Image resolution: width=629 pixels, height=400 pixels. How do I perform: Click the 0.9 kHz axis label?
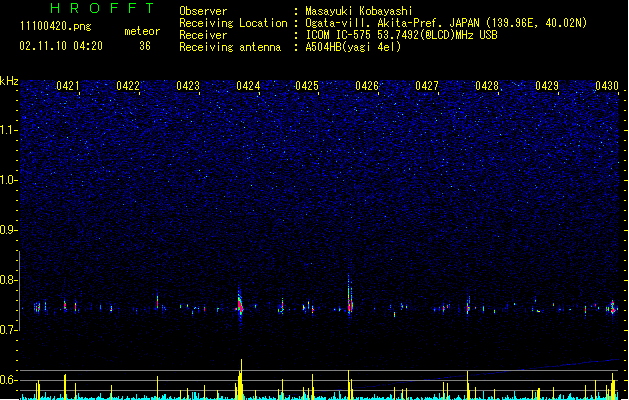tap(9, 230)
